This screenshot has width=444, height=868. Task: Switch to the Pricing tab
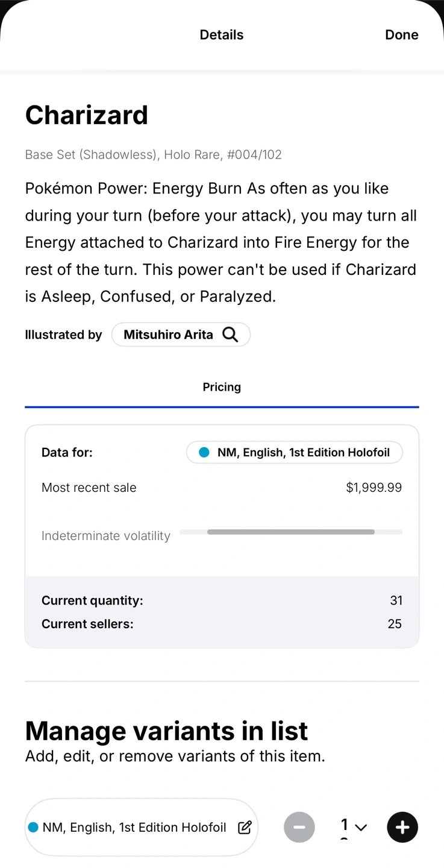click(x=222, y=388)
